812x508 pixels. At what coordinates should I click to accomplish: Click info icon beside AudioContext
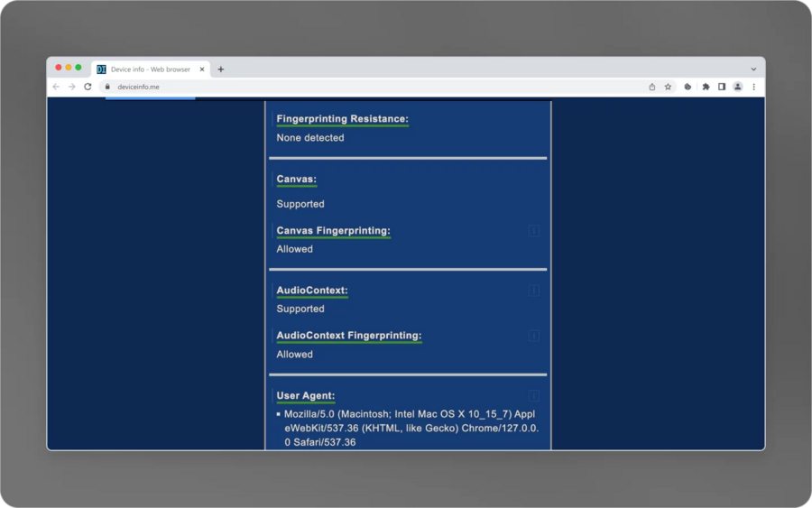pyautogui.click(x=533, y=291)
